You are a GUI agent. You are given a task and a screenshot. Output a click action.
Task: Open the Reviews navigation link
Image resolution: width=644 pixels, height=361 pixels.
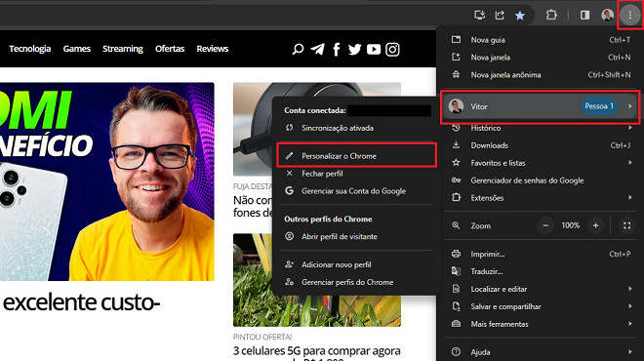[x=213, y=49]
